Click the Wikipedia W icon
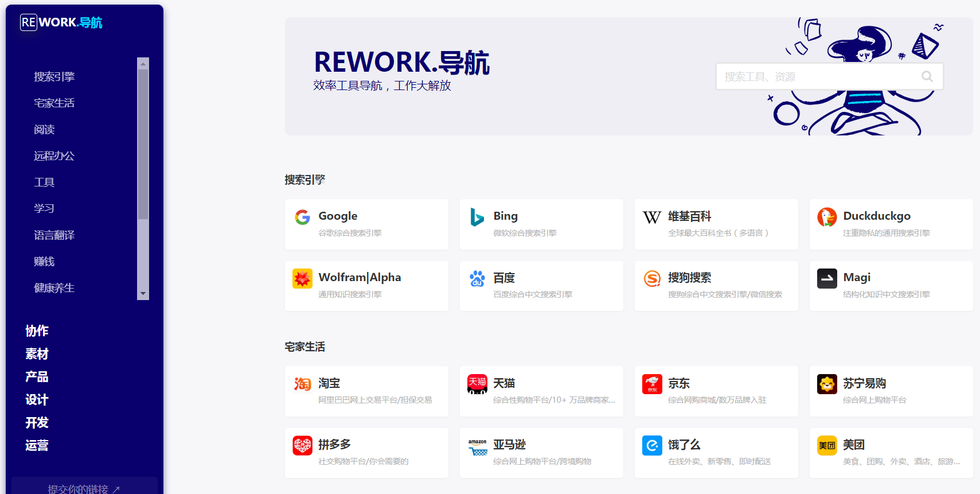This screenshot has height=494, width=980. 652,217
